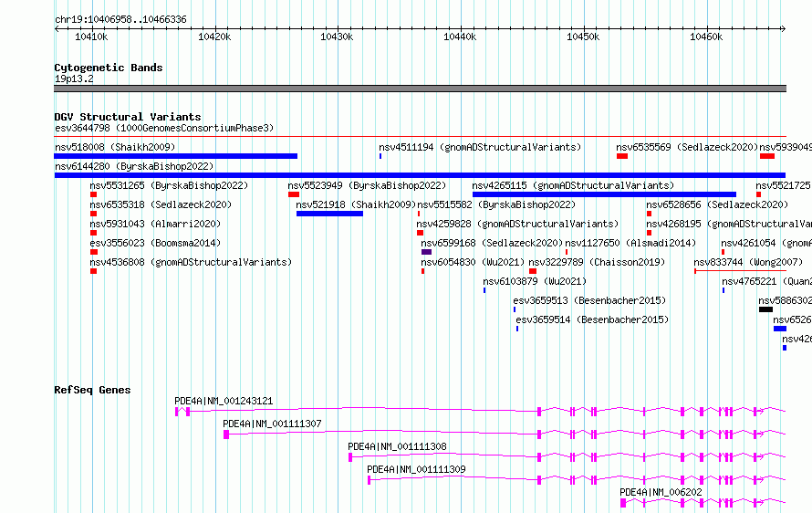The image size is (812, 513).
Task: Click the 10450k ruler tick label
Action: (x=583, y=37)
